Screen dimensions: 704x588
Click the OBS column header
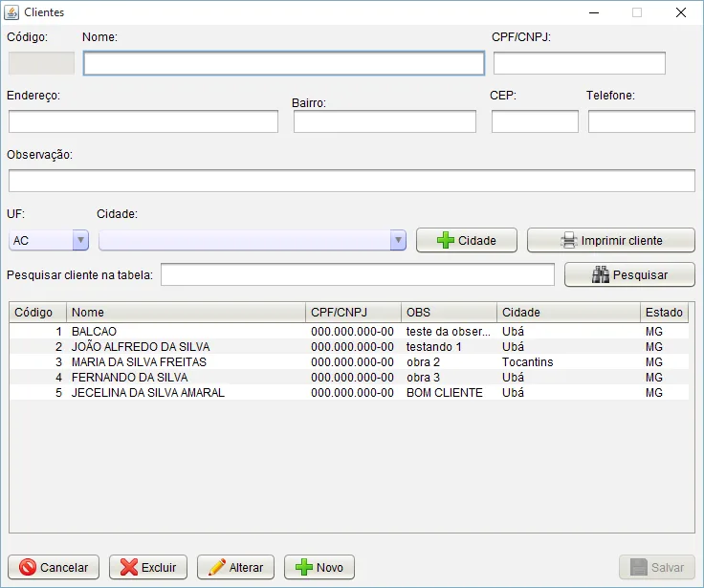[449, 313]
